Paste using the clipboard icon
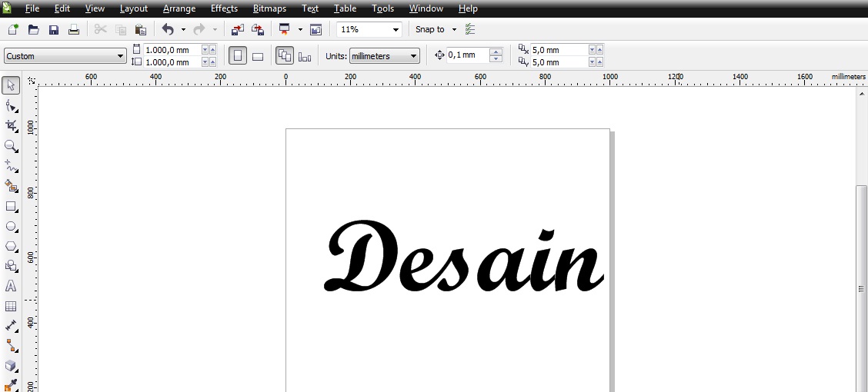 click(x=141, y=29)
